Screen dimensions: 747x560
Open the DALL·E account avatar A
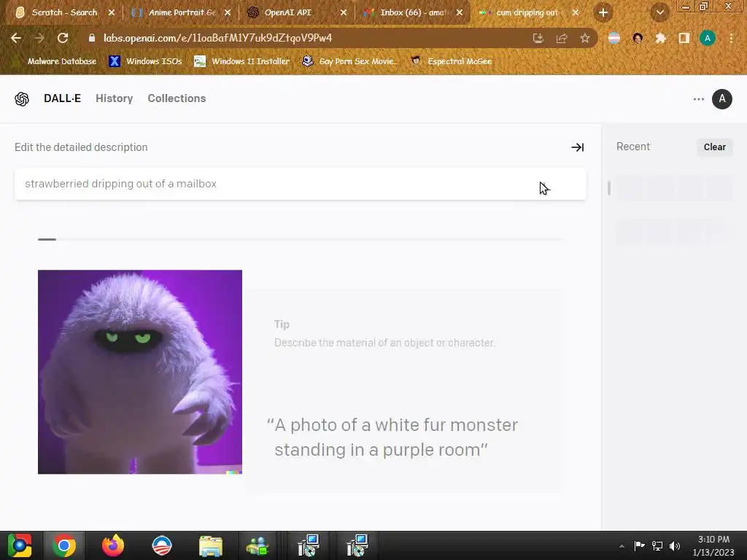point(721,99)
